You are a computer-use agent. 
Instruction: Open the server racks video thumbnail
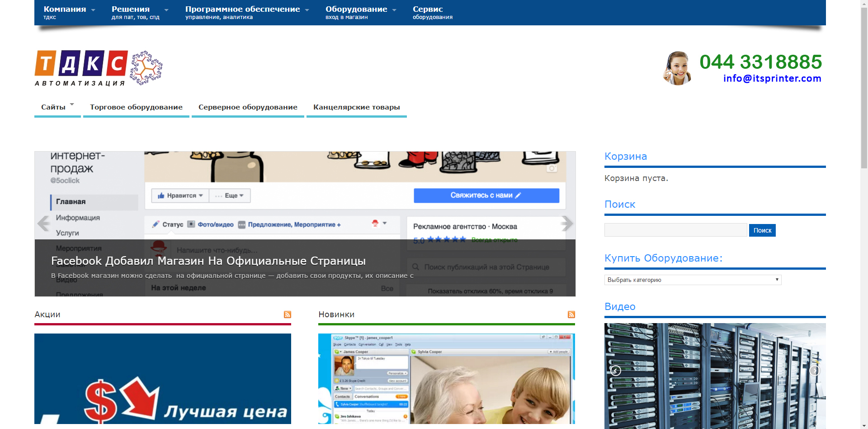click(715, 376)
